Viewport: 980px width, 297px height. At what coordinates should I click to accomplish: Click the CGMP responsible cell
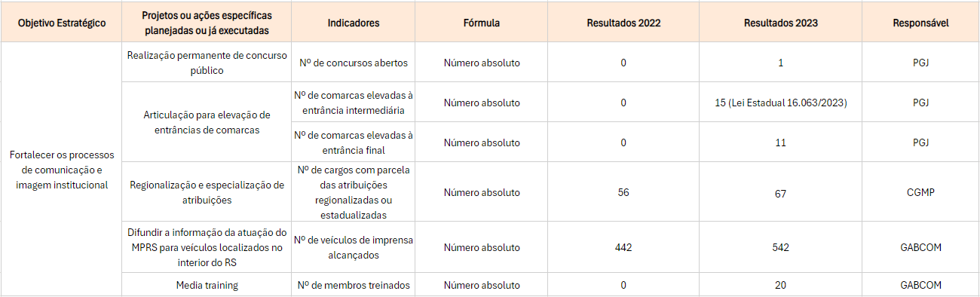coord(920,192)
